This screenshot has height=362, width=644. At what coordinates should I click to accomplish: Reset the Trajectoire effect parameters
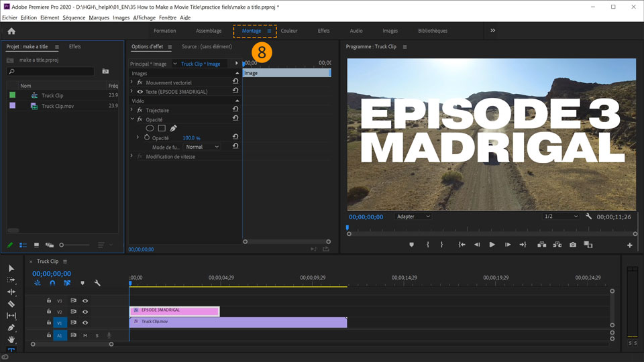click(x=235, y=110)
